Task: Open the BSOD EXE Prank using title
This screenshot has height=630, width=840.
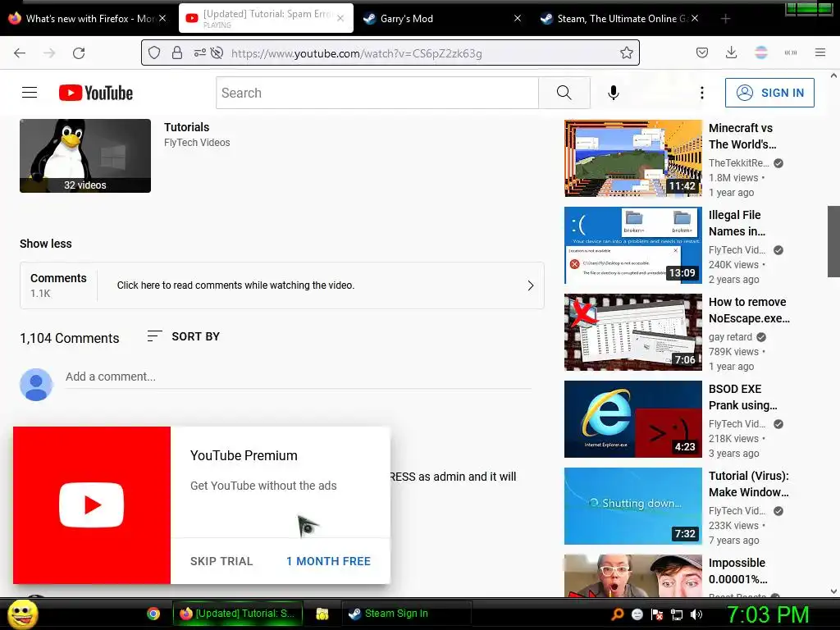Action: 742,397
